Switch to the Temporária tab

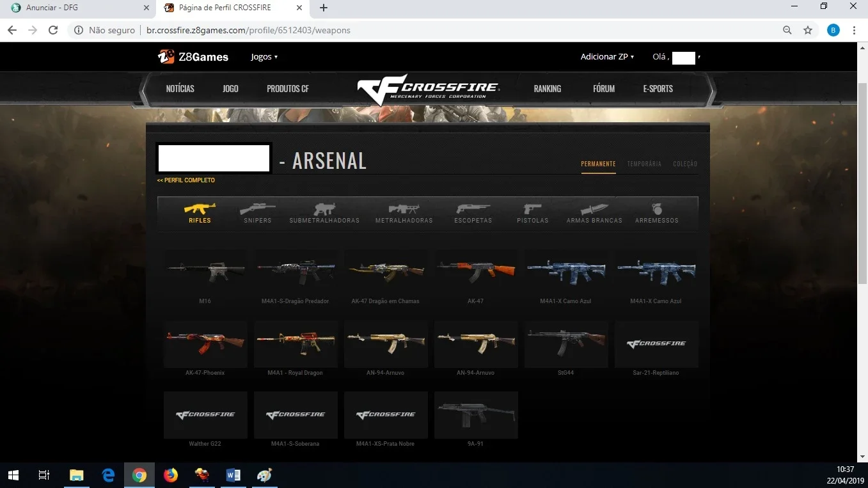[644, 164]
